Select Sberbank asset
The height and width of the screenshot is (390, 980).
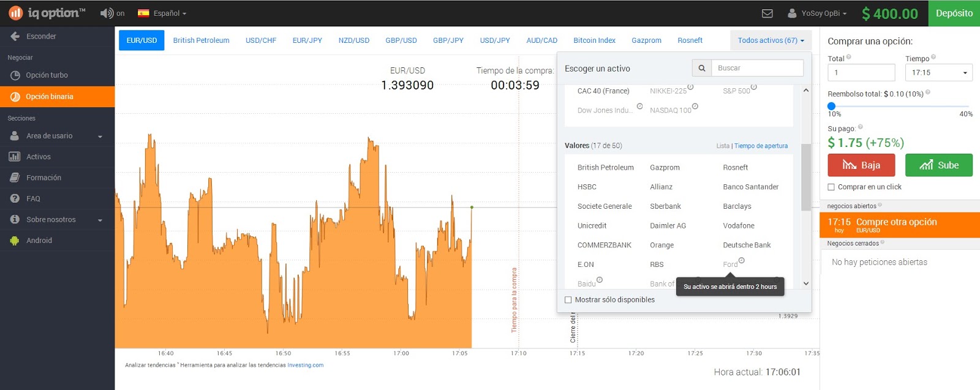coord(665,206)
